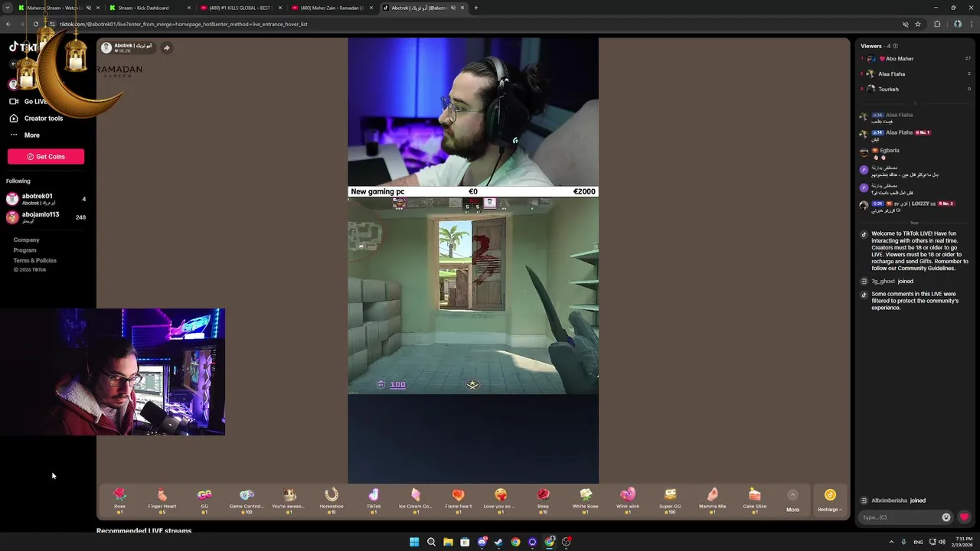This screenshot has height=551, width=980.
Task: Open File Explorer from taskbar
Action: [448, 542]
